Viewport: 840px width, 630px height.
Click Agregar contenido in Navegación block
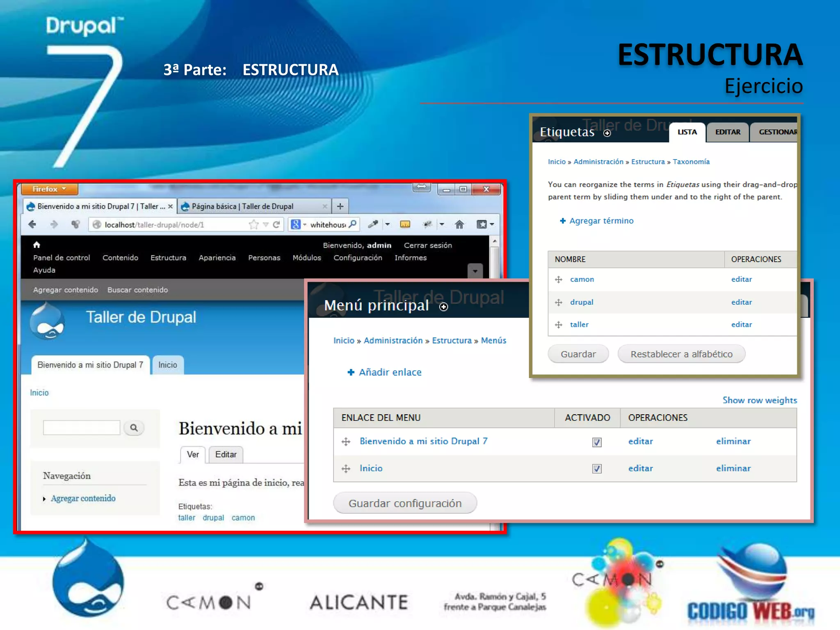(x=83, y=498)
